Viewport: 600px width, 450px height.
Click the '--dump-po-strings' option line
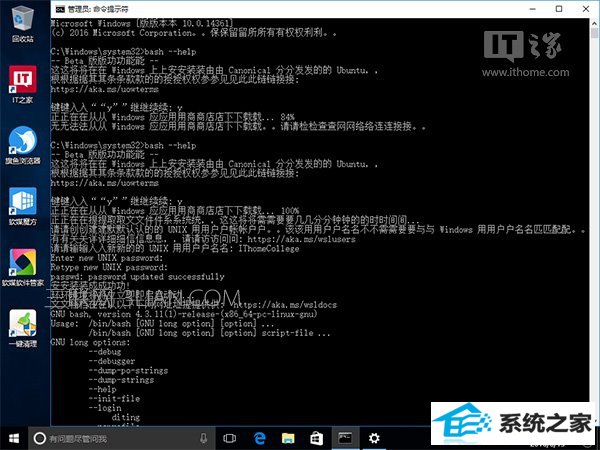[128, 371]
